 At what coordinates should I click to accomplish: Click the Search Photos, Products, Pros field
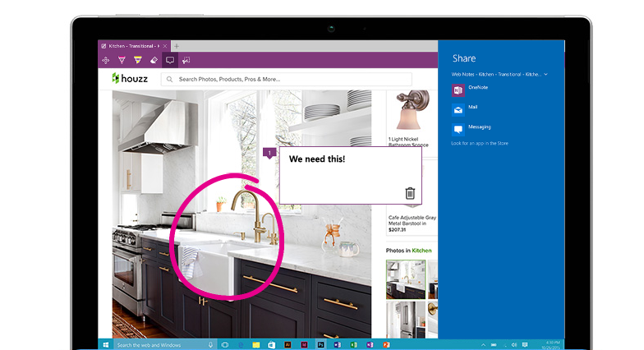tap(286, 79)
